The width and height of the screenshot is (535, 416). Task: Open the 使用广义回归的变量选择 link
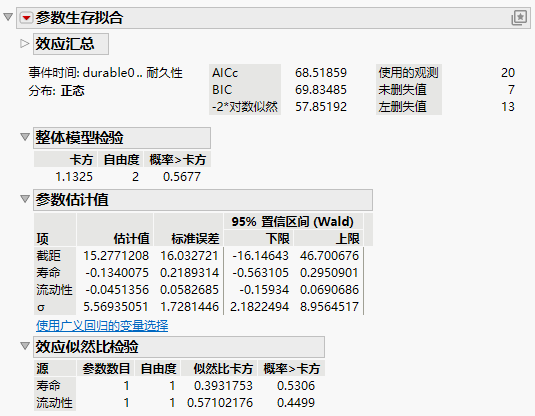coord(102,326)
